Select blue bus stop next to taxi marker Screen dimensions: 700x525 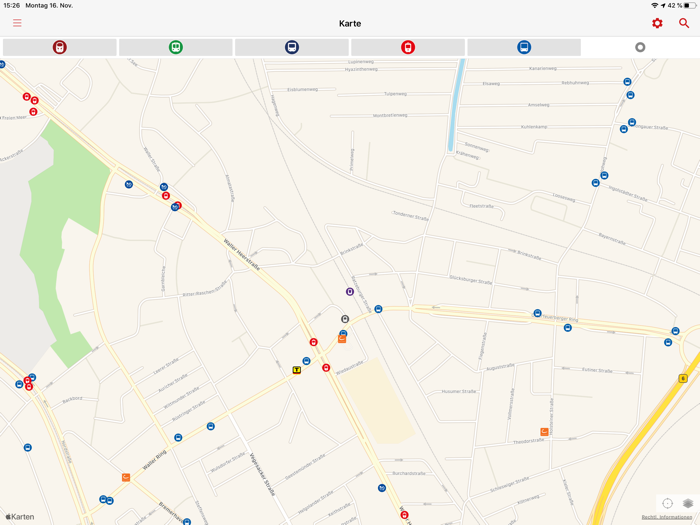tap(306, 361)
